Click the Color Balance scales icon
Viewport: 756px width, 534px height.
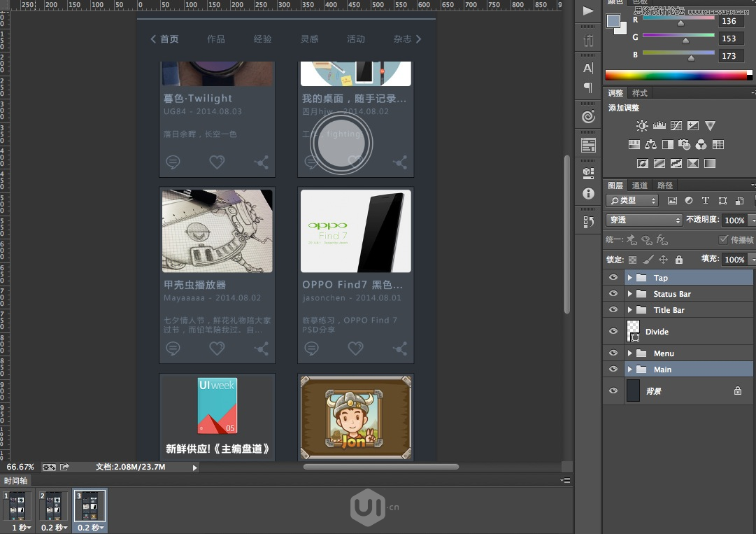tap(651, 145)
